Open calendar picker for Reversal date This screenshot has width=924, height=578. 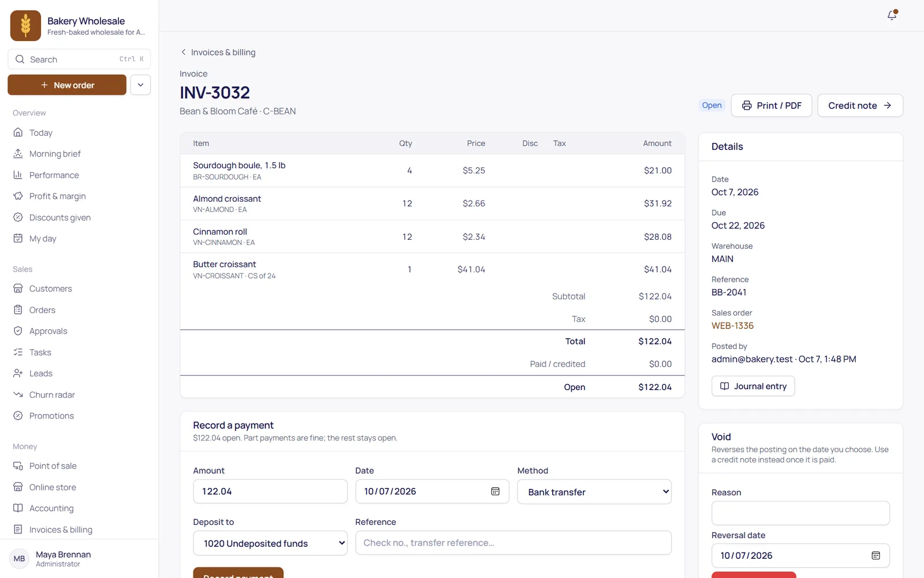(x=875, y=555)
